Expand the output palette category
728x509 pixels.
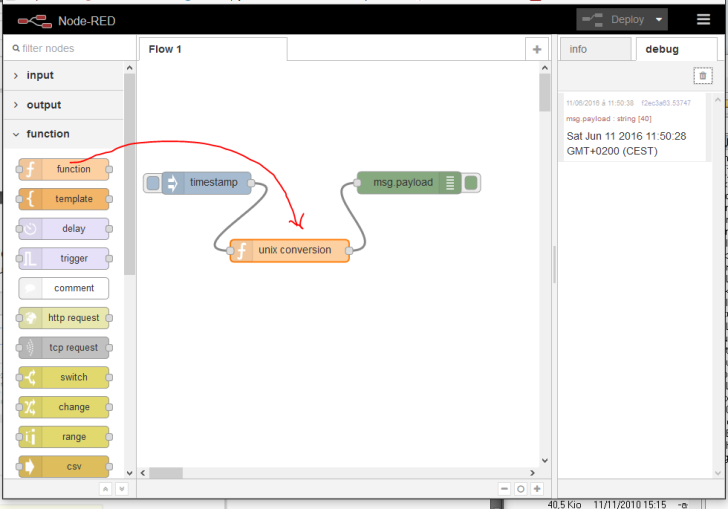(64, 105)
